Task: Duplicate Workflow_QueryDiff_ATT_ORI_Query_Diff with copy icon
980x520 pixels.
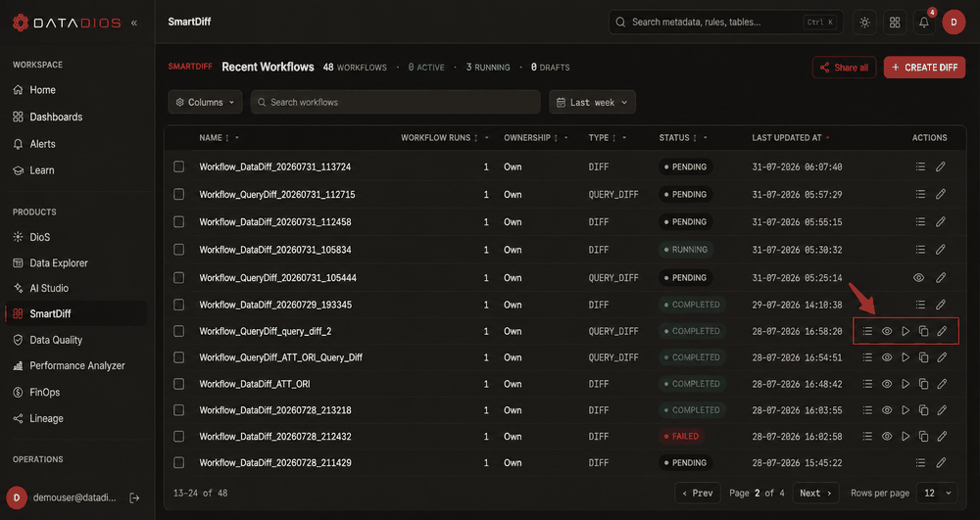Action: click(923, 357)
